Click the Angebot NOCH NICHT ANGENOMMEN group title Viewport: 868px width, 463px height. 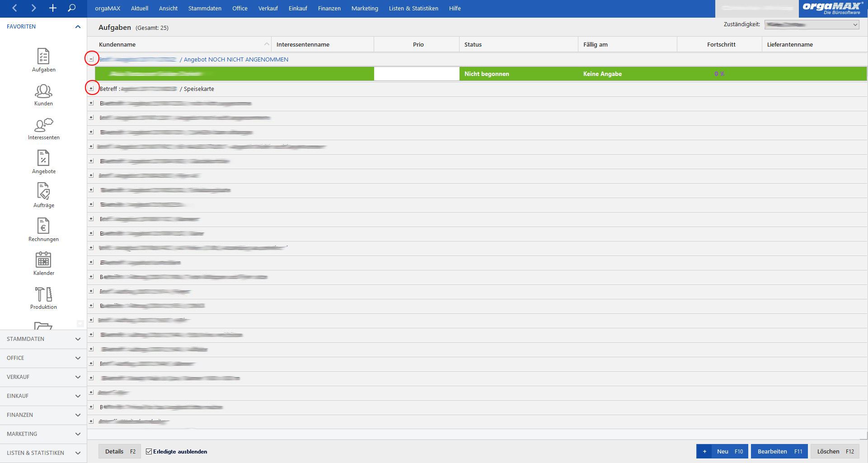236,59
